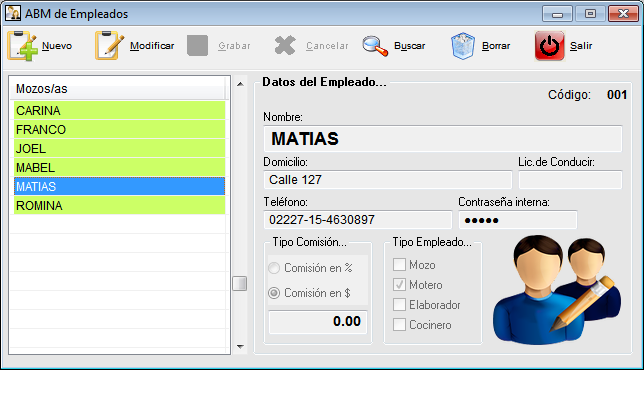Click the Nuevo clipboard-plus icon

tap(22, 46)
